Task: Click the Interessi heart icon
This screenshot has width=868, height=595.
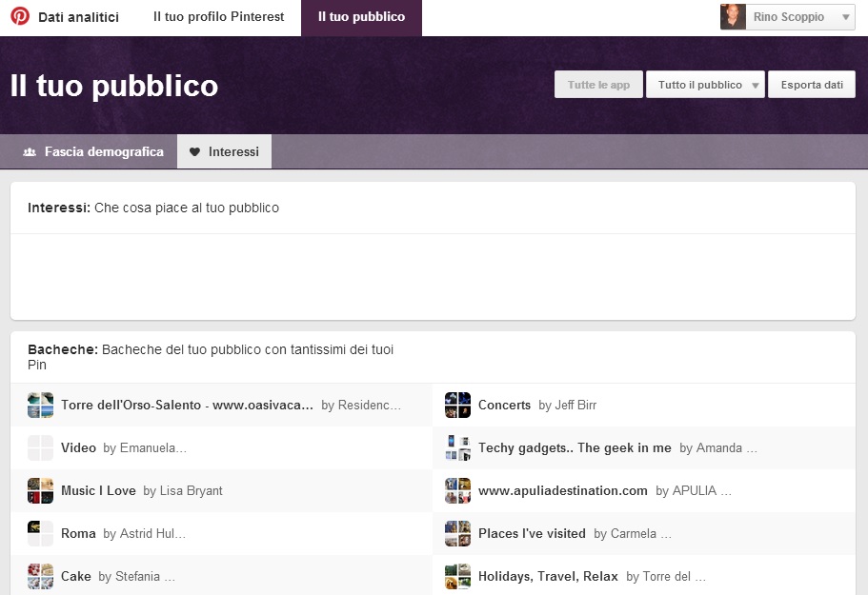Action: click(x=195, y=152)
